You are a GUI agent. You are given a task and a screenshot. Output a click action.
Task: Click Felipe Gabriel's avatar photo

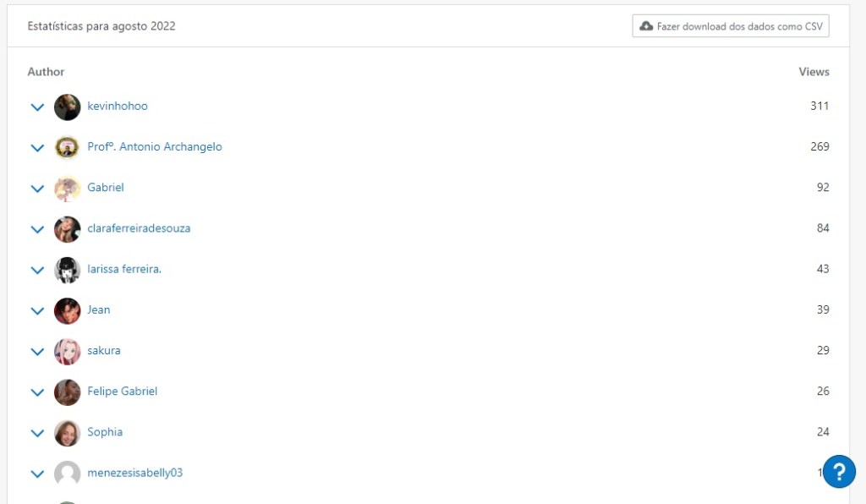pyautogui.click(x=67, y=392)
